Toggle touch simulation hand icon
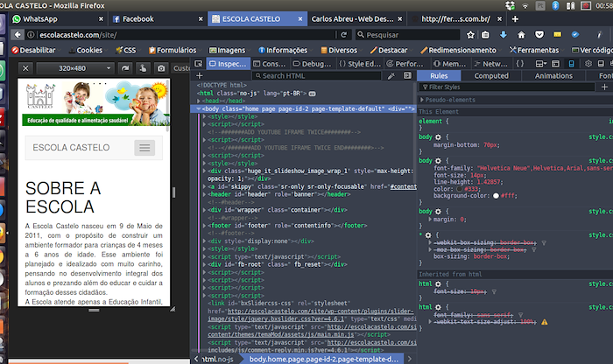 coord(143,68)
